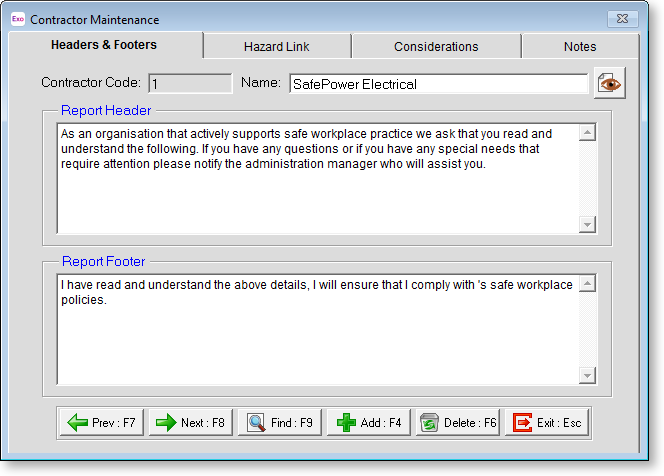Screen dimensions: 664x476
Task: Switch to the Hazard Link tab
Action: click(277, 47)
